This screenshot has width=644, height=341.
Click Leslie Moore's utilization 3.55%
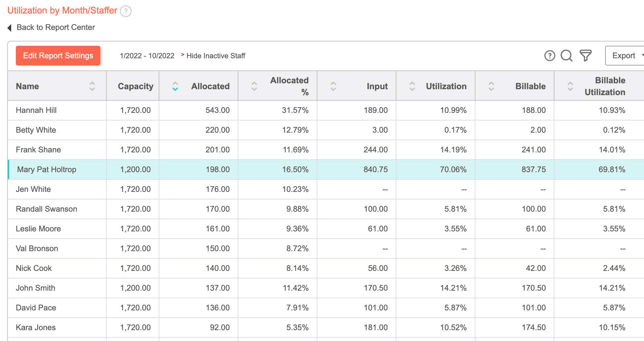click(x=455, y=229)
